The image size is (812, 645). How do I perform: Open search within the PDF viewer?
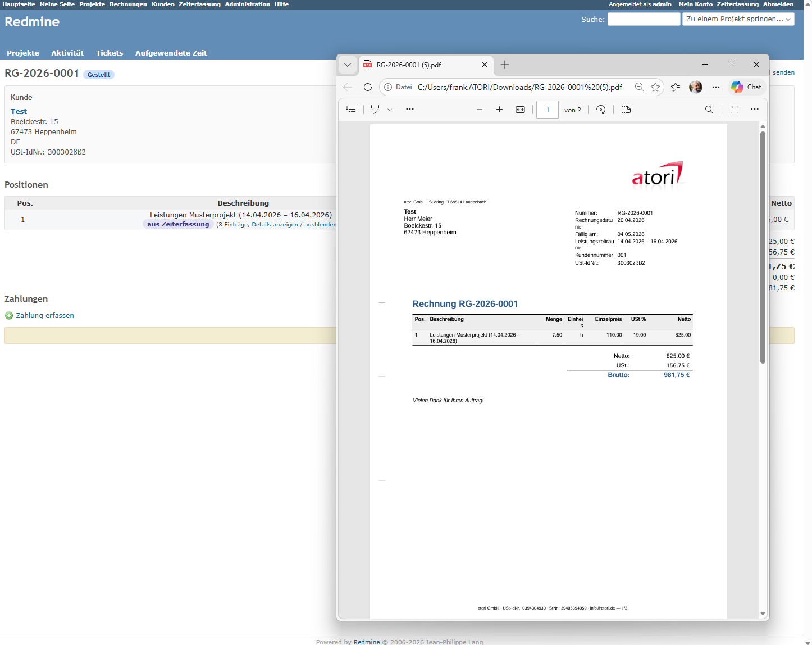pos(709,110)
